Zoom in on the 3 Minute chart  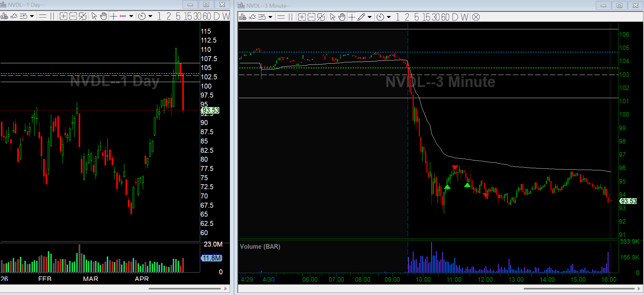coord(302,17)
